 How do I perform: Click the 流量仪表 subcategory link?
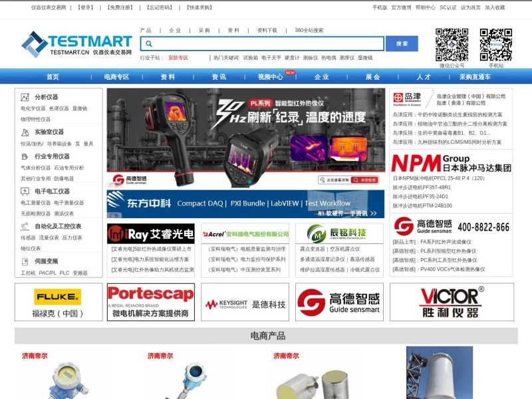tap(49, 237)
